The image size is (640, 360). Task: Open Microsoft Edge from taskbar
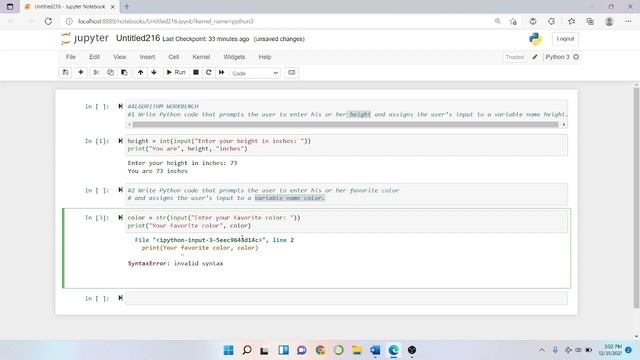393,350
